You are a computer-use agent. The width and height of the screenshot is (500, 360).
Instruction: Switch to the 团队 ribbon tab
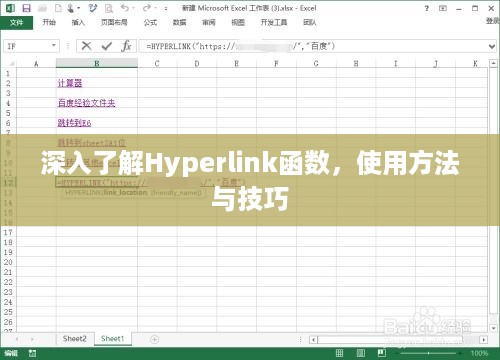pyautogui.click(x=309, y=22)
